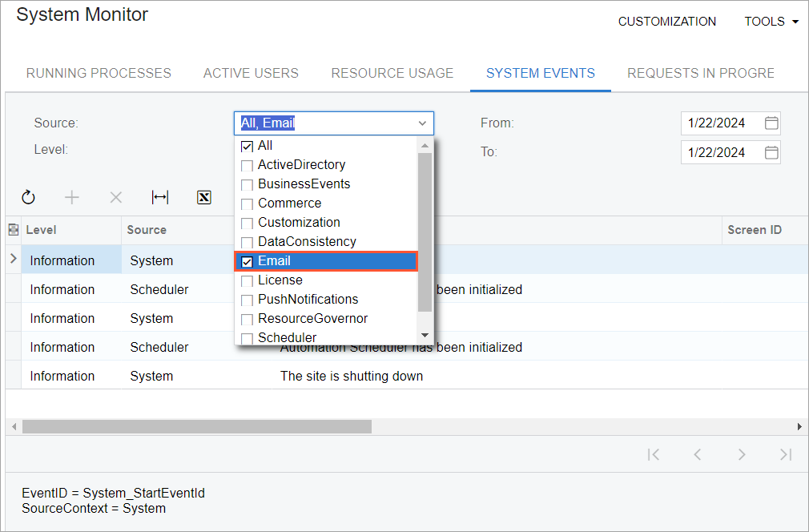Click the Refresh grid icon
This screenshot has width=809, height=532.
coord(28,197)
